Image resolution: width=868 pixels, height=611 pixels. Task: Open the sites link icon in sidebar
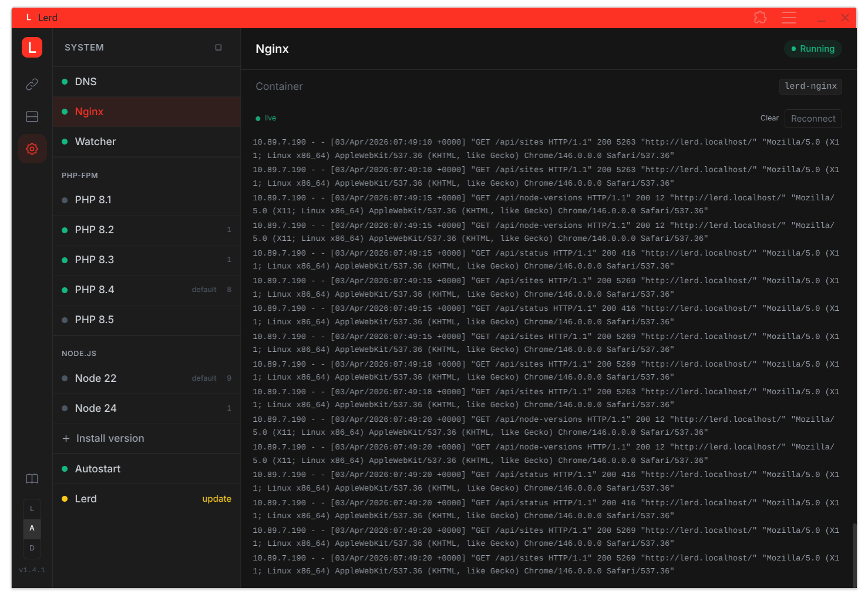pyautogui.click(x=32, y=84)
